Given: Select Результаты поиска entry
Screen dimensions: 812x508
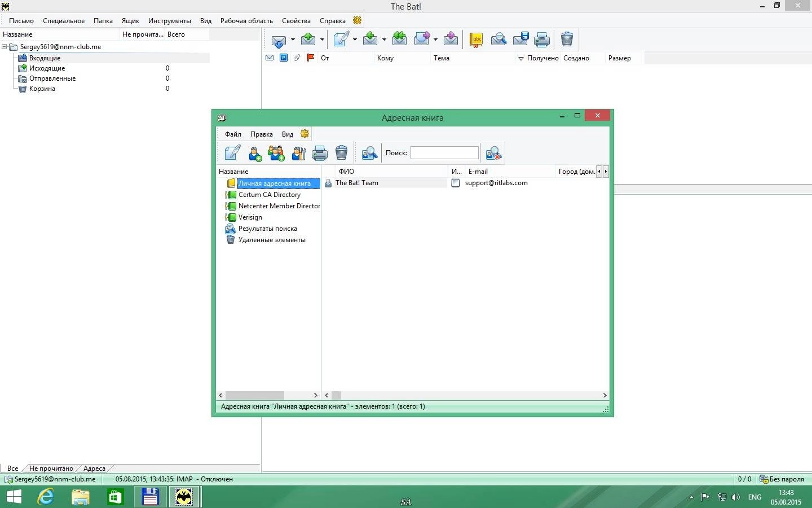Looking at the screenshot, I should (267, 229).
